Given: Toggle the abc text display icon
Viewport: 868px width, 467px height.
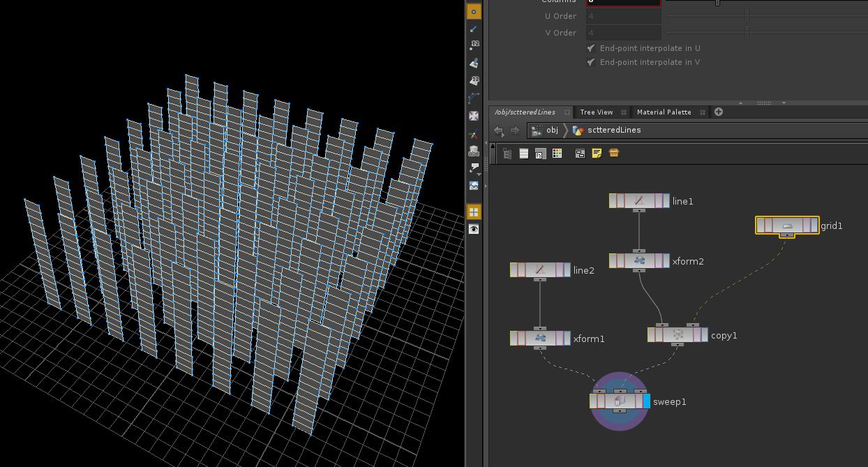Looking at the screenshot, I should (474, 151).
